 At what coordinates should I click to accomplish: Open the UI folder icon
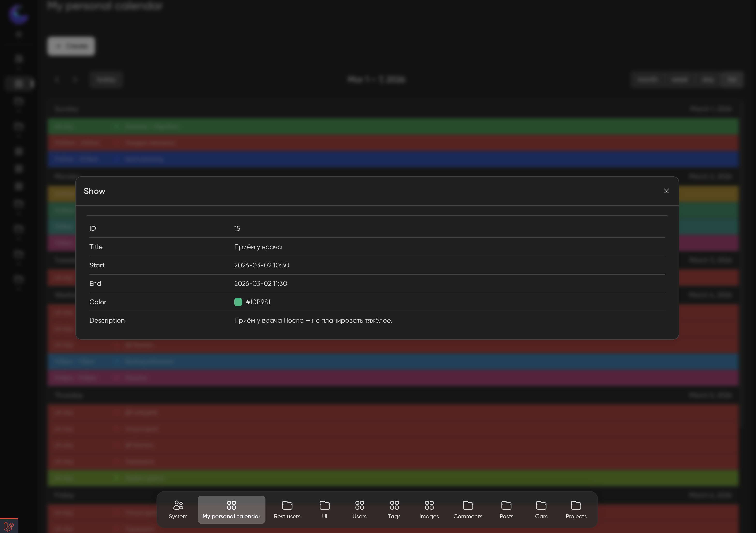coord(324,509)
